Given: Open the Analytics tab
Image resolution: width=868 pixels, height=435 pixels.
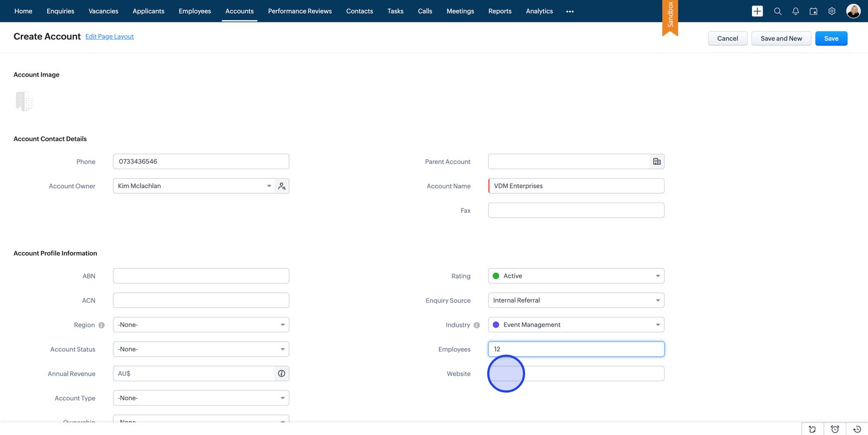Looking at the screenshot, I should [x=539, y=11].
